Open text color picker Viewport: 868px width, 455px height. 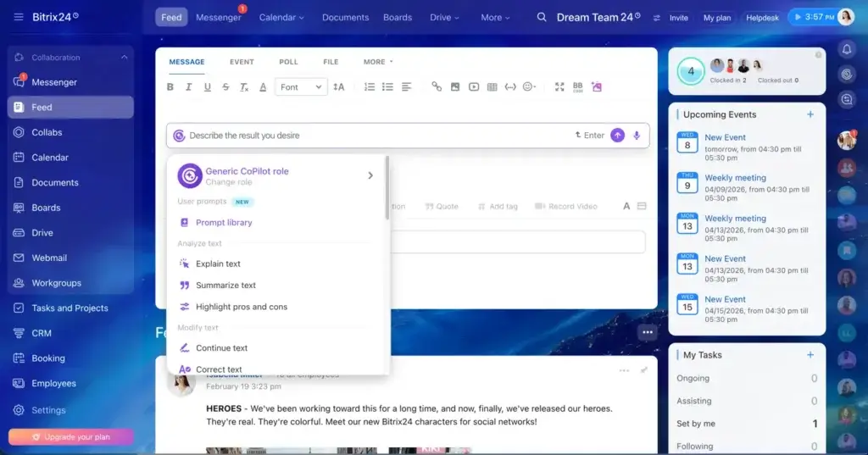click(x=263, y=87)
